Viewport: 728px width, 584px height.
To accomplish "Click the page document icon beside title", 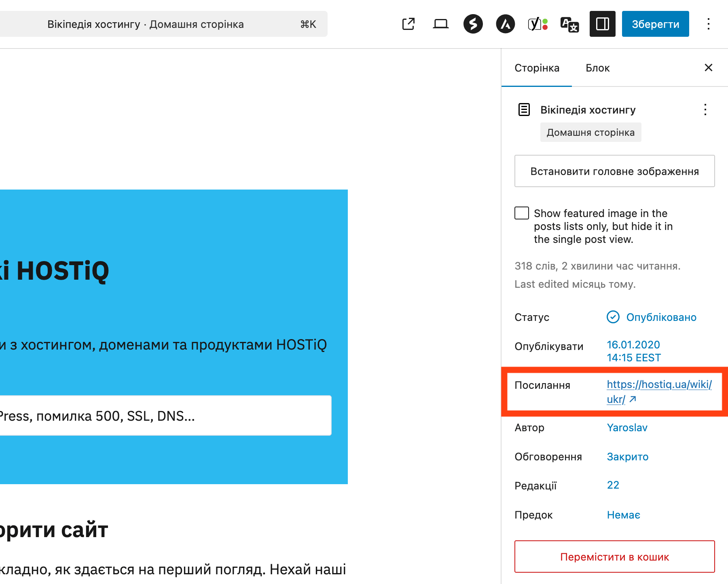I will tap(524, 110).
